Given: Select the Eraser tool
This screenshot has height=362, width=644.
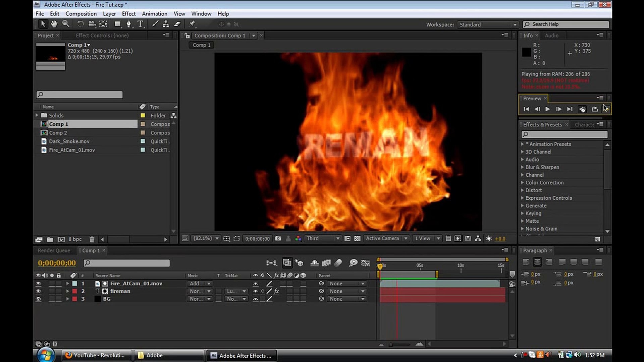Looking at the screenshot, I should click(177, 24).
